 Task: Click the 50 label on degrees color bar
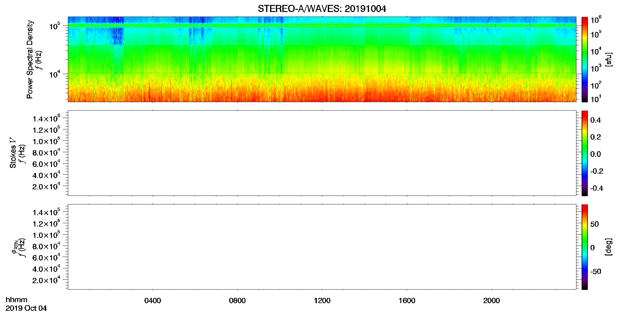(595, 224)
